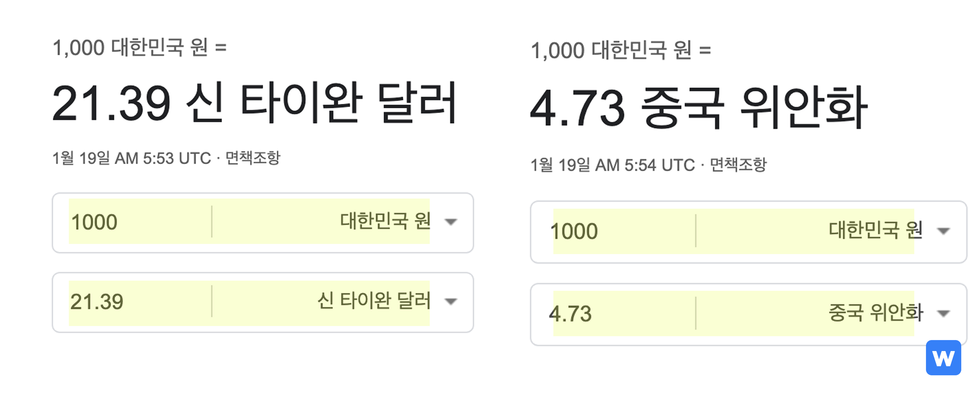Click the blue W app icon
Screen dimensions: 980x394
point(944,357)
